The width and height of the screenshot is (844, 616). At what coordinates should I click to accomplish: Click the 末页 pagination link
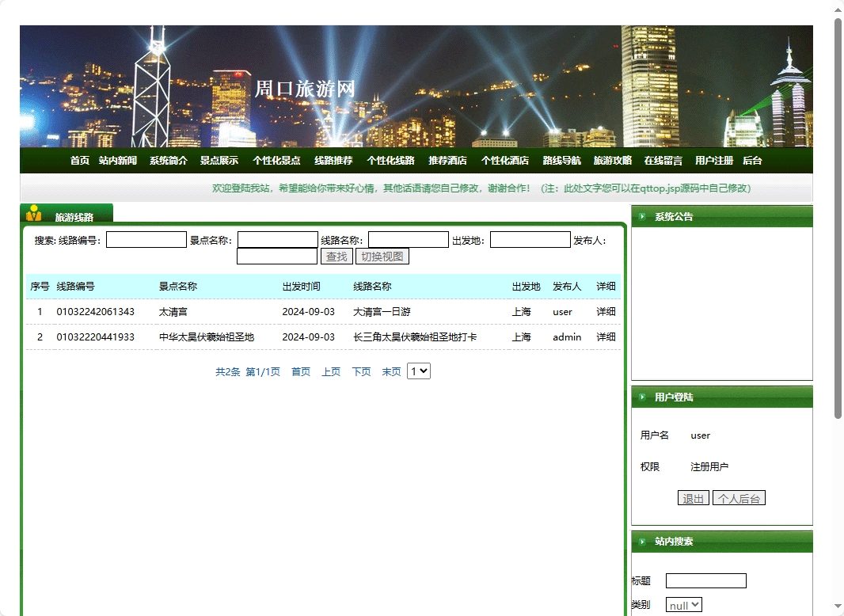point(390,371)
